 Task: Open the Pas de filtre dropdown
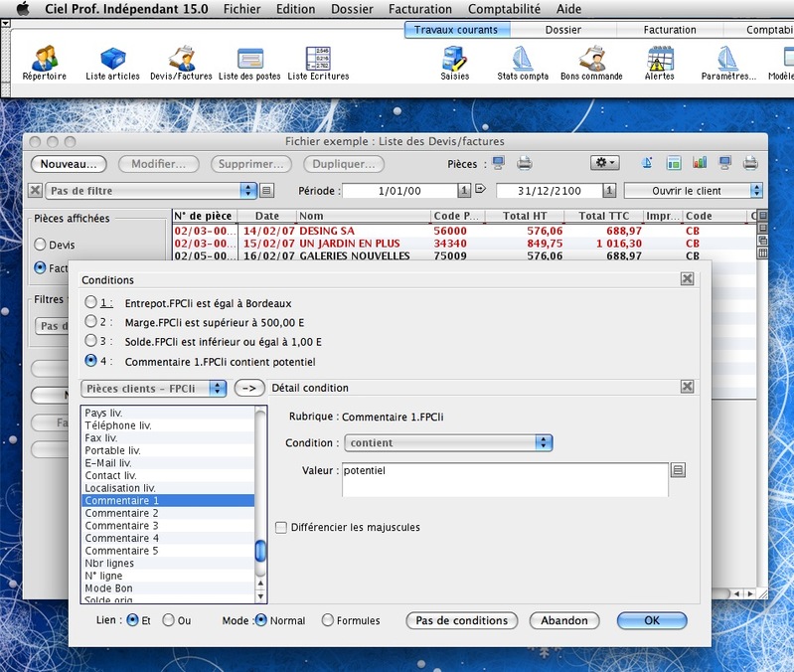coord(151,191)
